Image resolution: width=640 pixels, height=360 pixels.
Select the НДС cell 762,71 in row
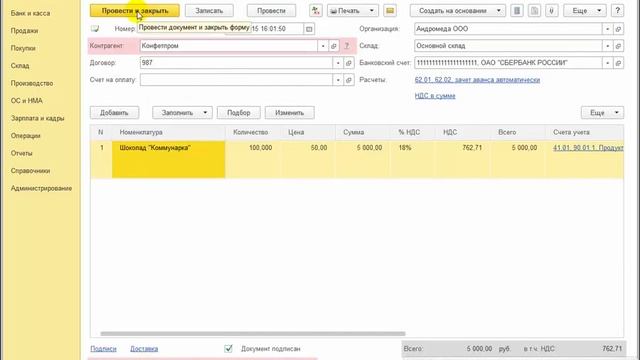click(463, 159)
